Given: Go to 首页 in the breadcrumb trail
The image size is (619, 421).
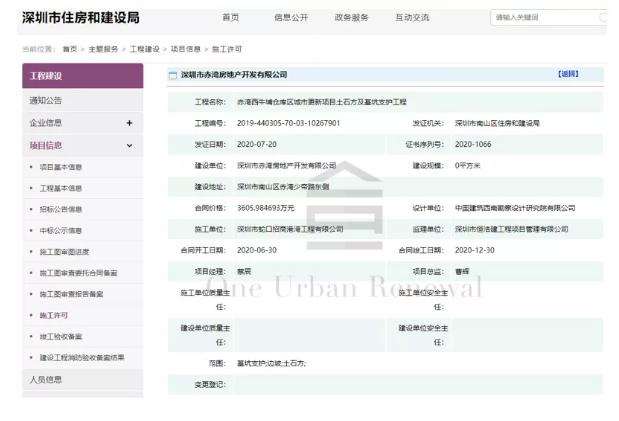Looking at the screenshot, I should tap(70, 49).
